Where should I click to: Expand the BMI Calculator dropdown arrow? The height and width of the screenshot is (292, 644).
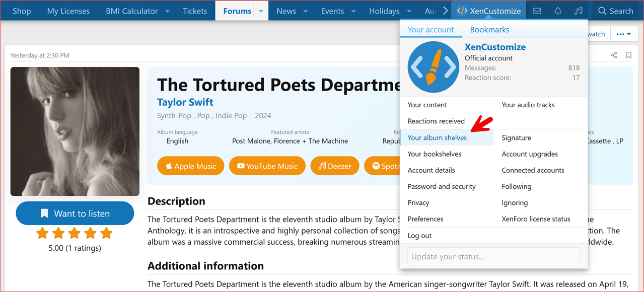[167, 11]
